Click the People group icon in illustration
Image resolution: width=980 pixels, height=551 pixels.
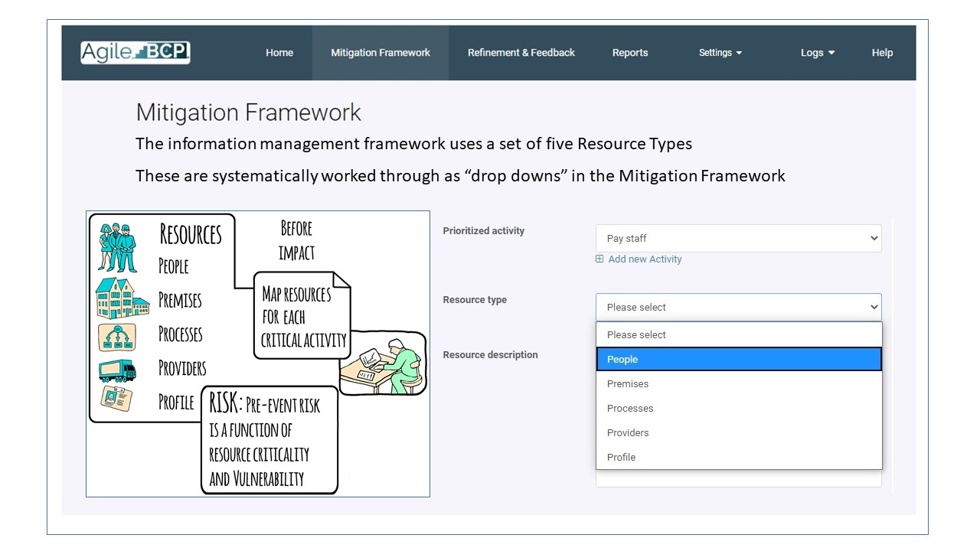[x=117, y=247]
